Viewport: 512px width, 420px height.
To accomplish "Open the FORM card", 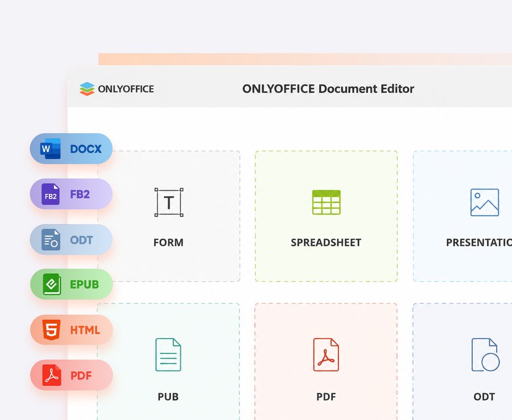I will (x=169, y=216).
